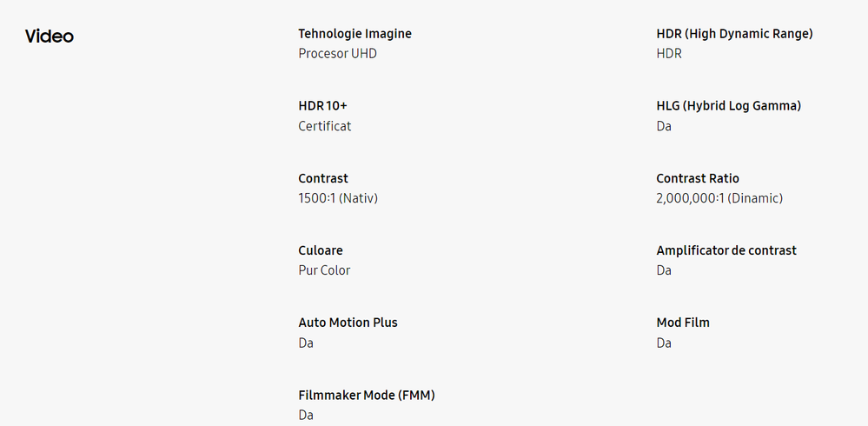Select the Amplificator de contrast label

(x=726, y=250)
